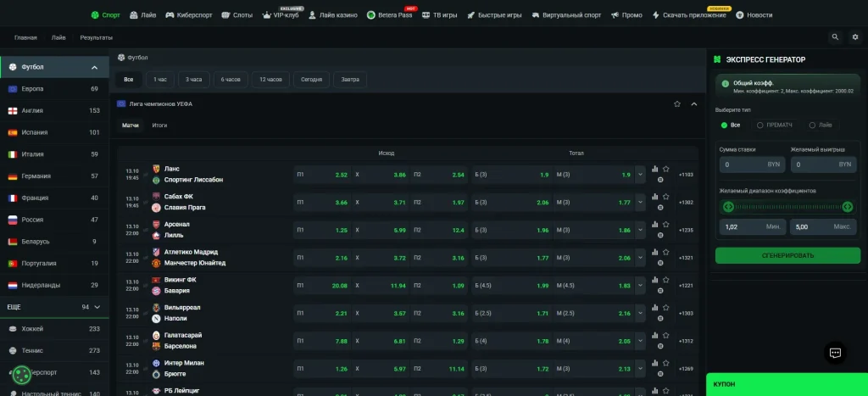868x396 pixels.
Task: Open search via magnifier icon
Action: click(x=835, y=37)
